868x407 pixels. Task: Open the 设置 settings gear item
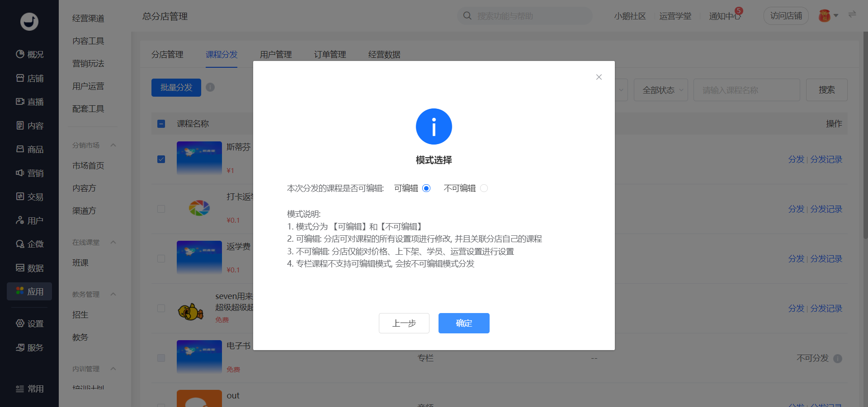tap(29, 323)
